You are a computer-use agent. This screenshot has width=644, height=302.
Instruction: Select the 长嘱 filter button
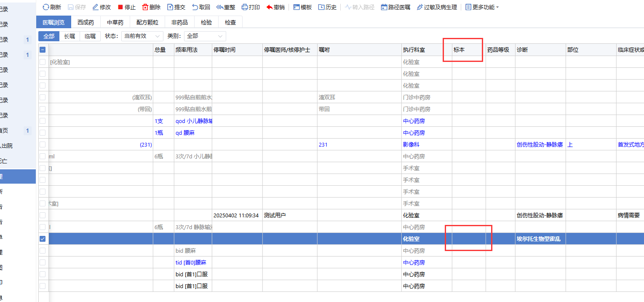tap(69, 36)
